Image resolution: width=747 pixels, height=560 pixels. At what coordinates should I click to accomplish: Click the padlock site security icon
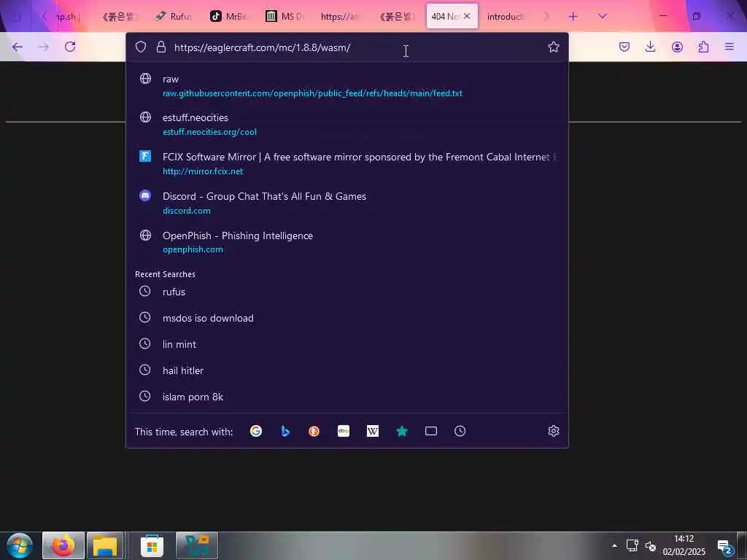161,47
